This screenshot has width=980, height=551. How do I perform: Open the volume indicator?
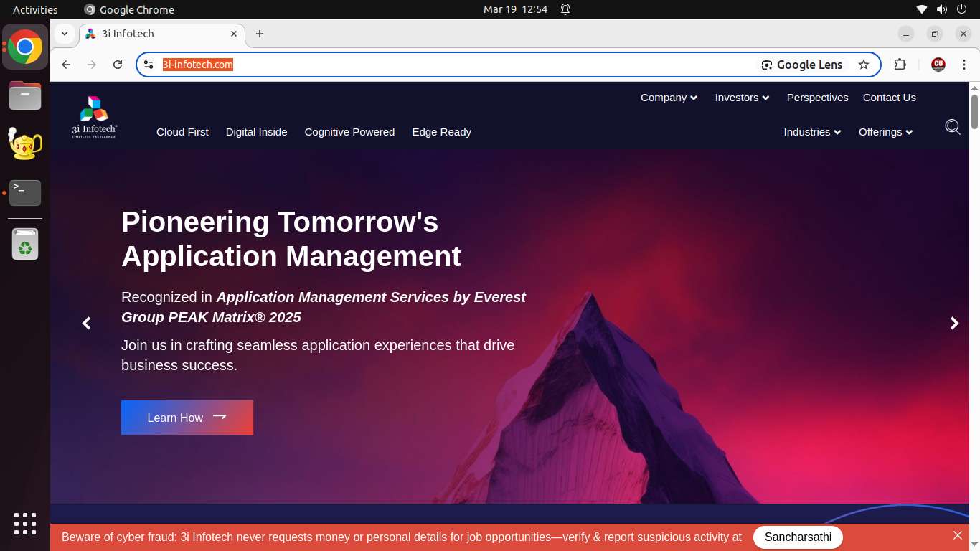point(941,9)
